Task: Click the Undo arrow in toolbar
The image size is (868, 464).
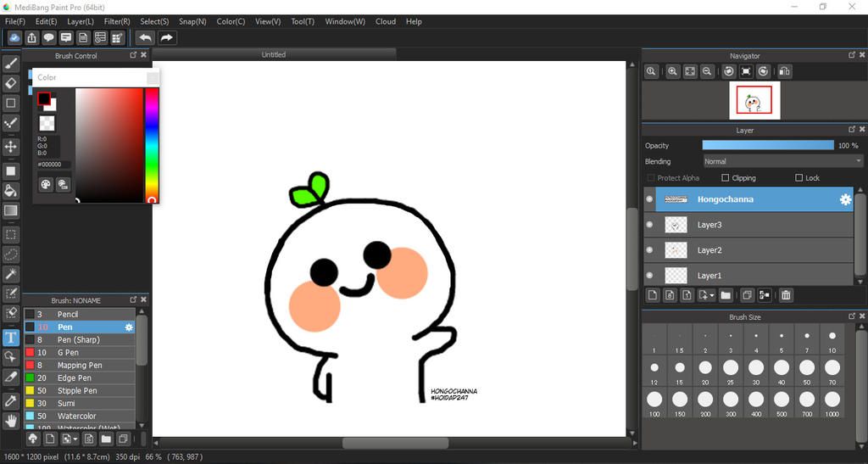Action: (x=145, y=37)
